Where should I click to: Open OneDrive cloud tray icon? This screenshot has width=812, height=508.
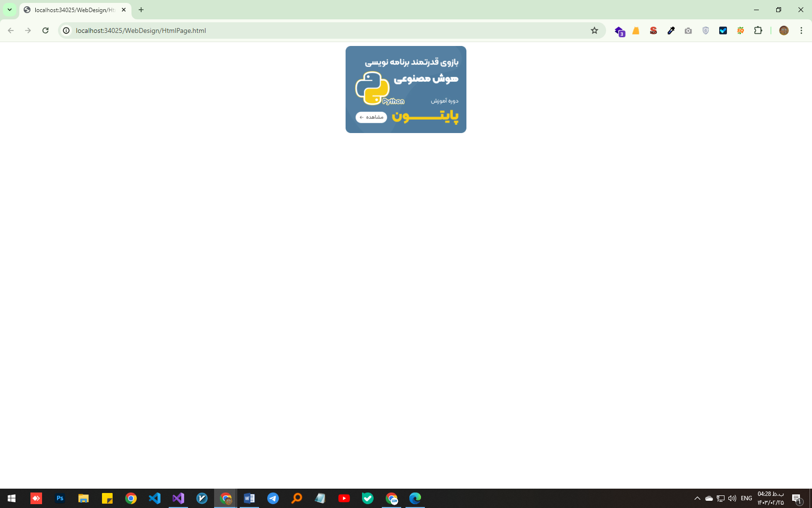point(709,498)
